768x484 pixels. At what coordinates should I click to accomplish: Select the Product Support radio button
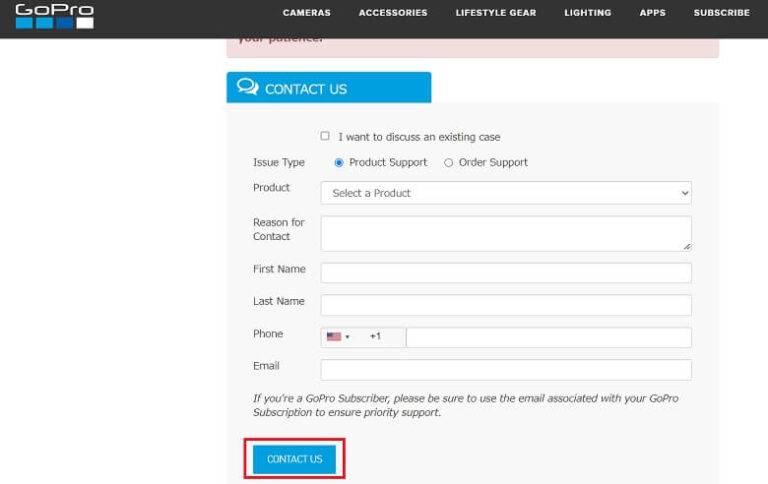click(339, 162)
